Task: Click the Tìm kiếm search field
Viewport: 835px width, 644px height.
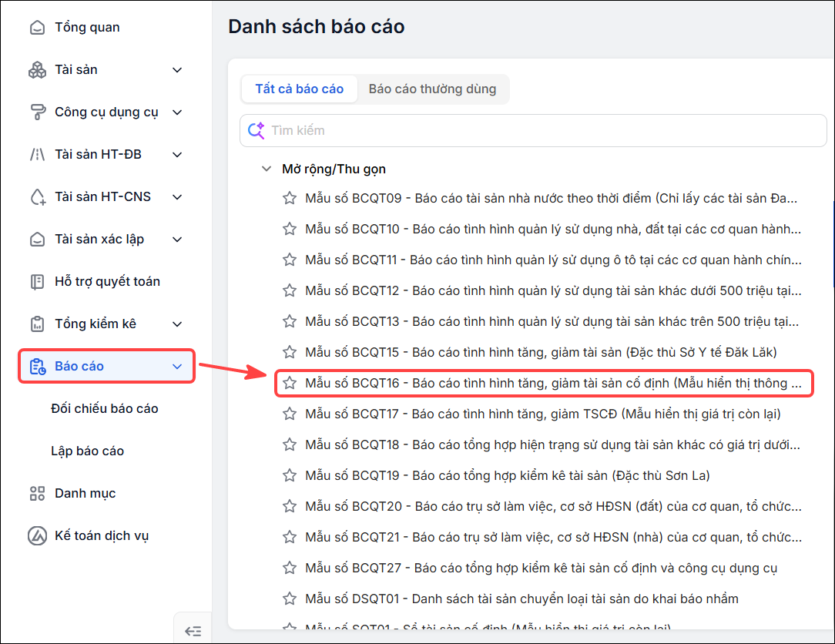Action: click(x=533, y=130)
